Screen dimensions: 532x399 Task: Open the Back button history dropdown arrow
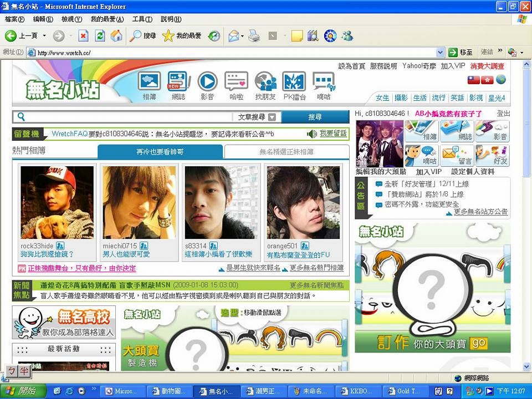[43, 36]
